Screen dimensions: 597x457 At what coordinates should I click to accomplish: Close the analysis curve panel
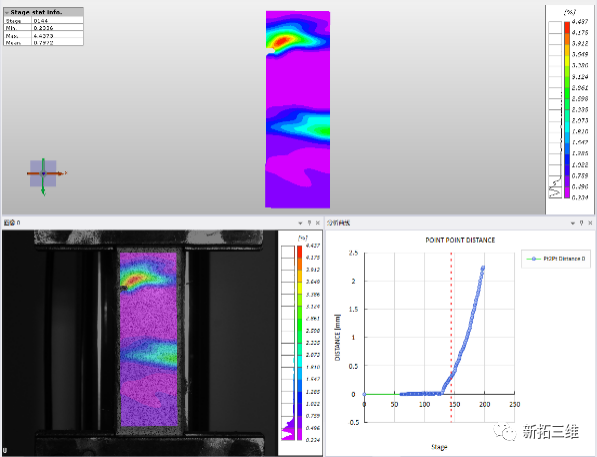point(590,223)
